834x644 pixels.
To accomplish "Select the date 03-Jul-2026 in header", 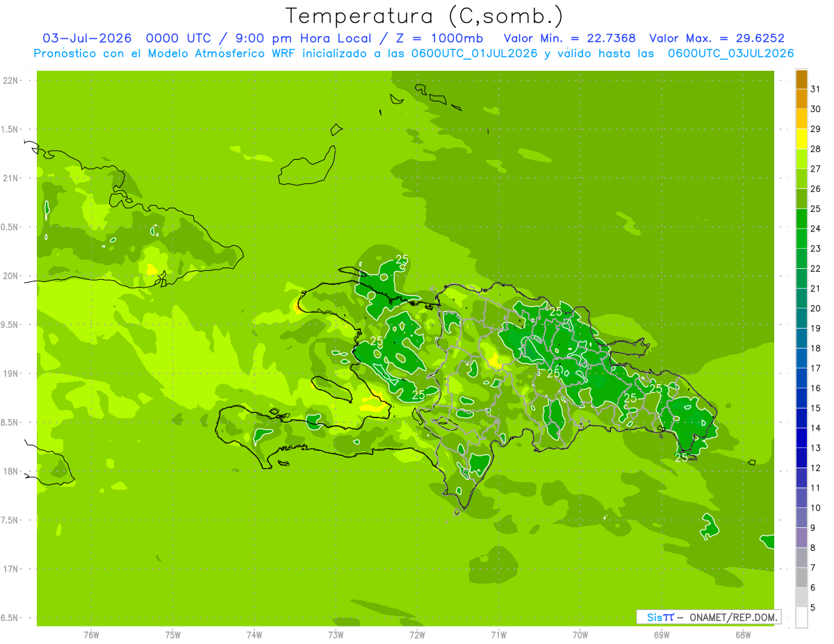I will click(87, 38).
